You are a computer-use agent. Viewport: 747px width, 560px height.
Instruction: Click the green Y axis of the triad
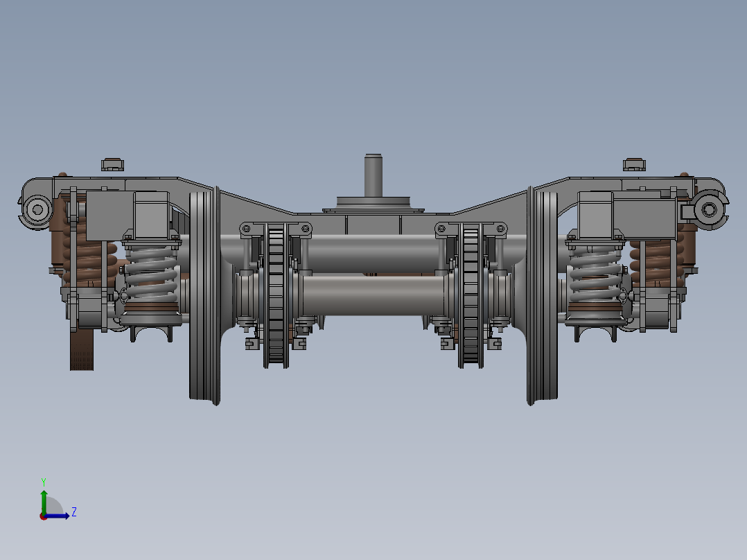click(x=44, y=502)
